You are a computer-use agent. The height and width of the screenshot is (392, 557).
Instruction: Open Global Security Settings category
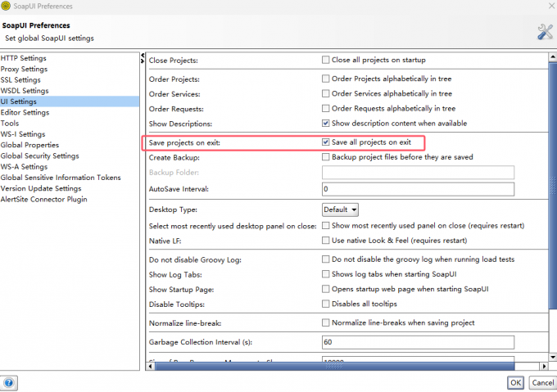(70, 155)
